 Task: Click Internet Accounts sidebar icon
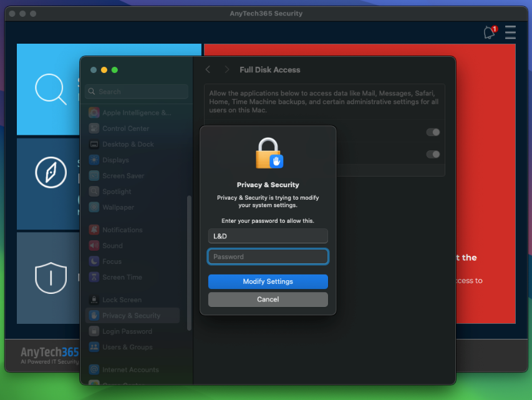point(94,370)
